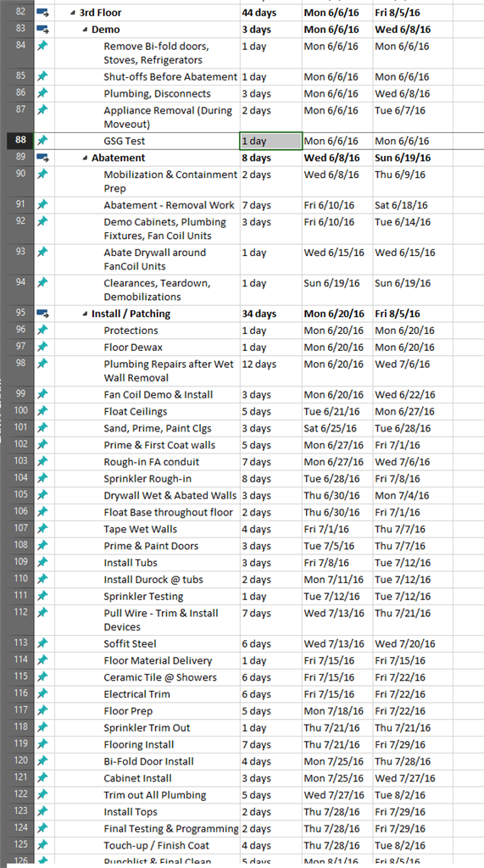The height and width of the screenshot is (868, 484).
Task: Click the pin icon for Mobilization & Containment Prep
Action: coord(42,175)
